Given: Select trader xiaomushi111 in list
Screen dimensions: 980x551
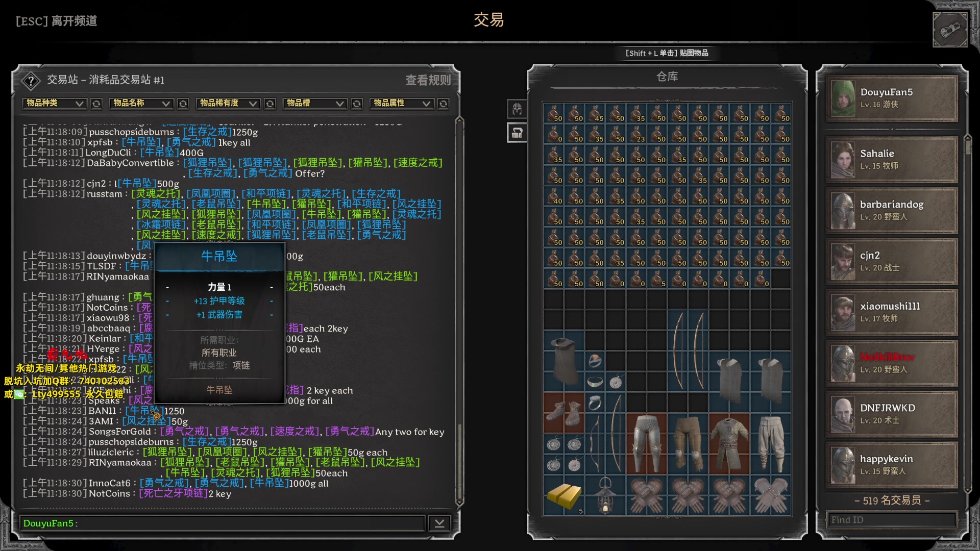Looking at the screenshot, I should tap(892, 313).
